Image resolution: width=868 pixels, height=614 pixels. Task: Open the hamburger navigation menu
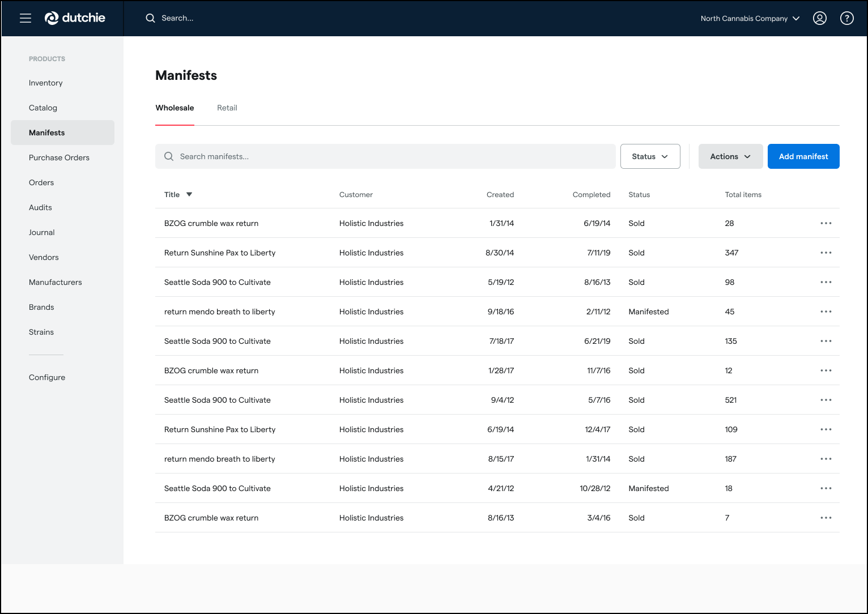coord(25,18)
